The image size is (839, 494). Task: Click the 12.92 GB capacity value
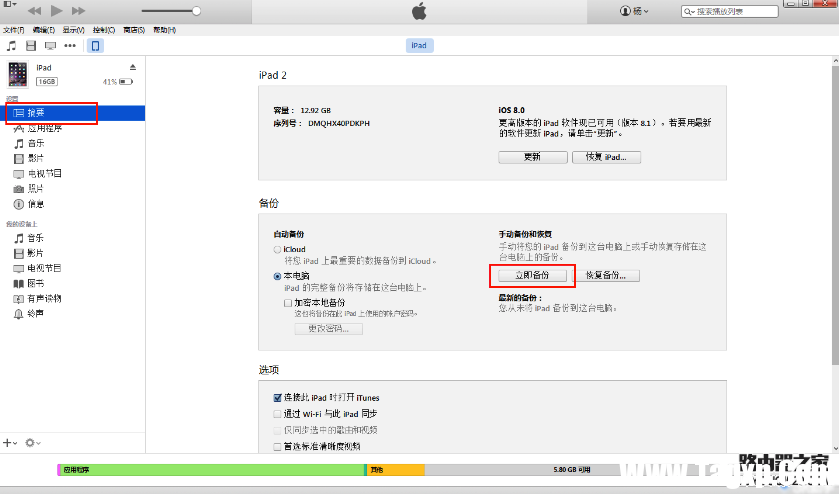(316, 110)
